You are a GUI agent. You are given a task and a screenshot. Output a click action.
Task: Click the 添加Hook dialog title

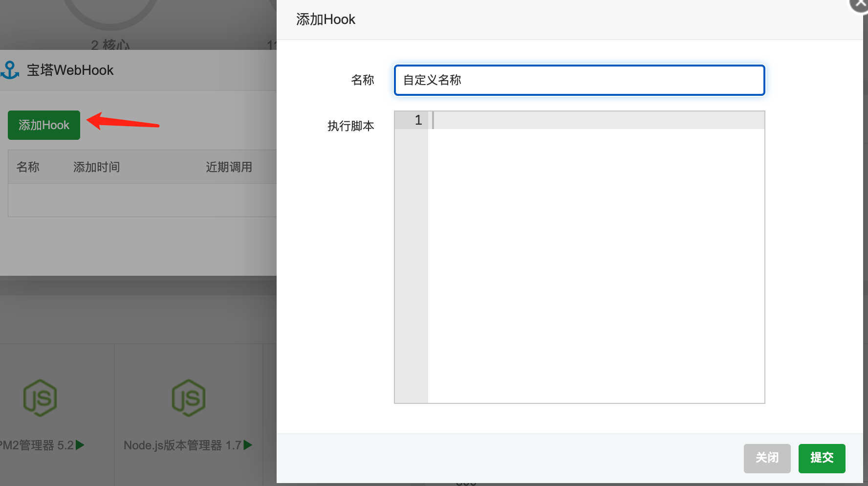point(325,20)
